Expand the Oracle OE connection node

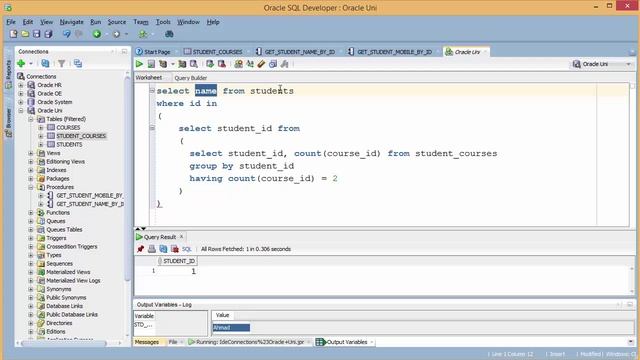click(x=21, y=93)
